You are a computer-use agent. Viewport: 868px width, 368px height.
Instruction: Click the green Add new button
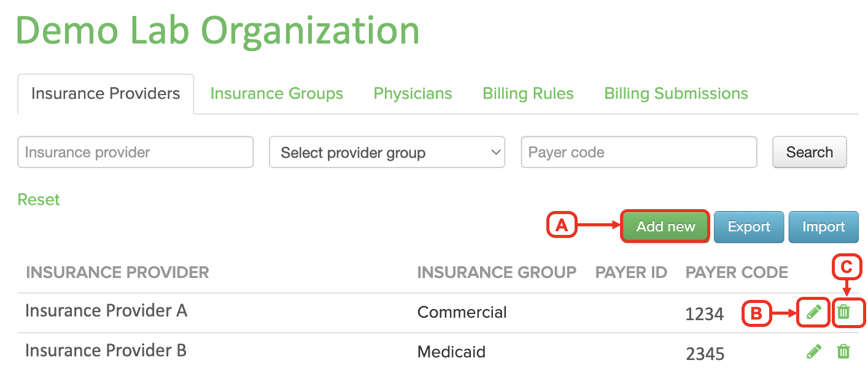click(665, 226)
